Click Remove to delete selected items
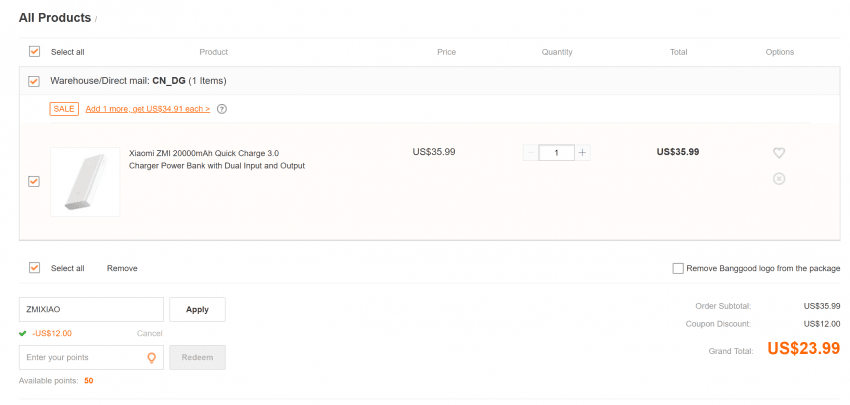 point(122,268)
